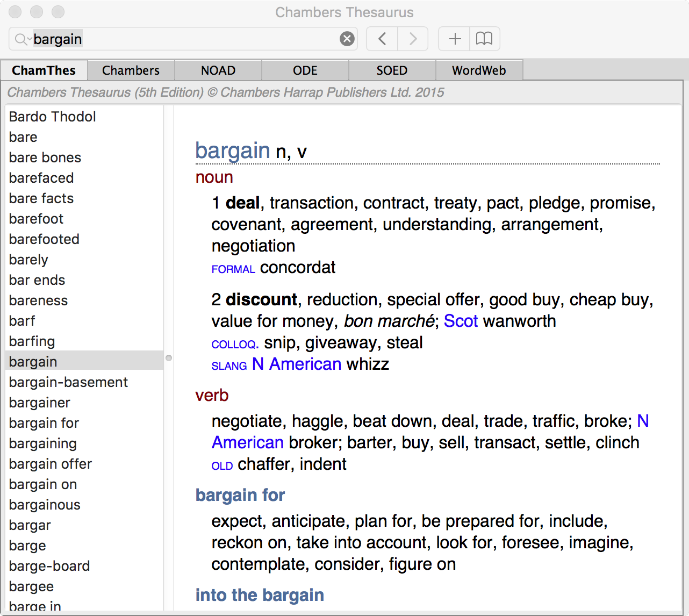689x616 pixels.
Task: Select barf in the word list
Action: (84, 321)
